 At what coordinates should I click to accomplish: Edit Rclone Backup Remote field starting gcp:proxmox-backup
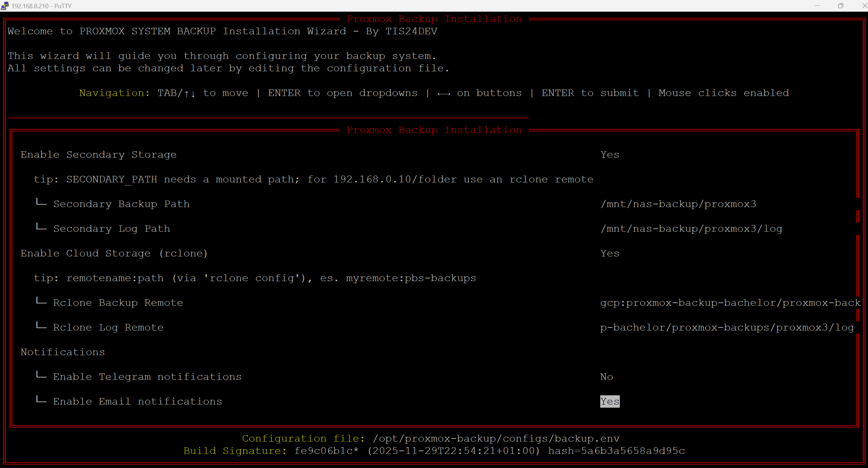click(730, 303)
